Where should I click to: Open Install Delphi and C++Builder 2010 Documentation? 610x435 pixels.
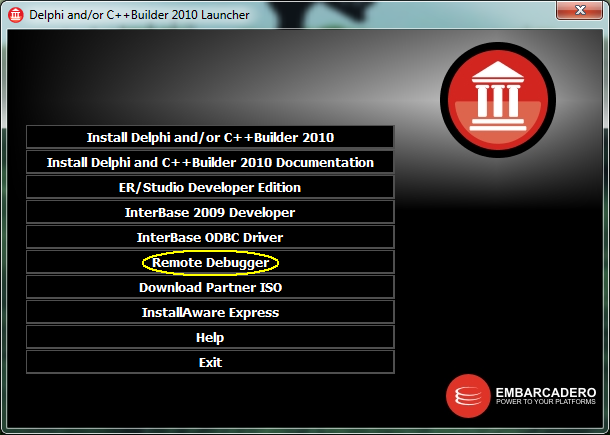[x=210, y=162]
